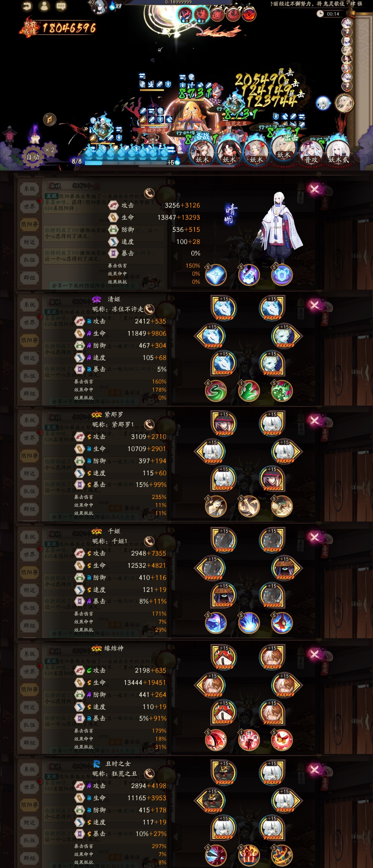
Task: Toggle the ×2 battle speed setting
Action: point(50,150)
